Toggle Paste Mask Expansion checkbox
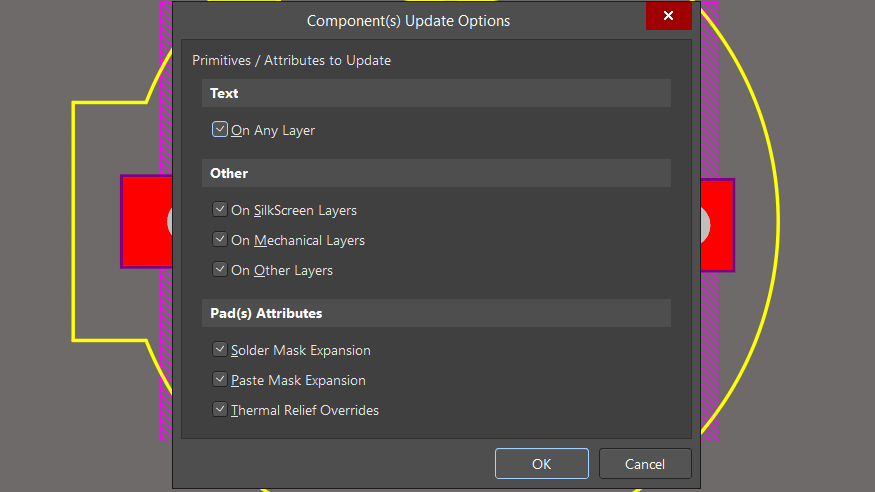 220,380
